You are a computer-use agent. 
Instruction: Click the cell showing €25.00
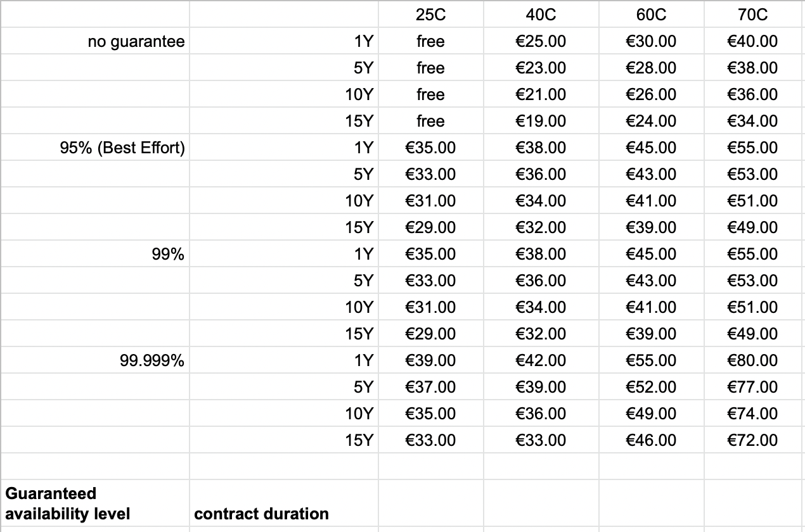541,42
